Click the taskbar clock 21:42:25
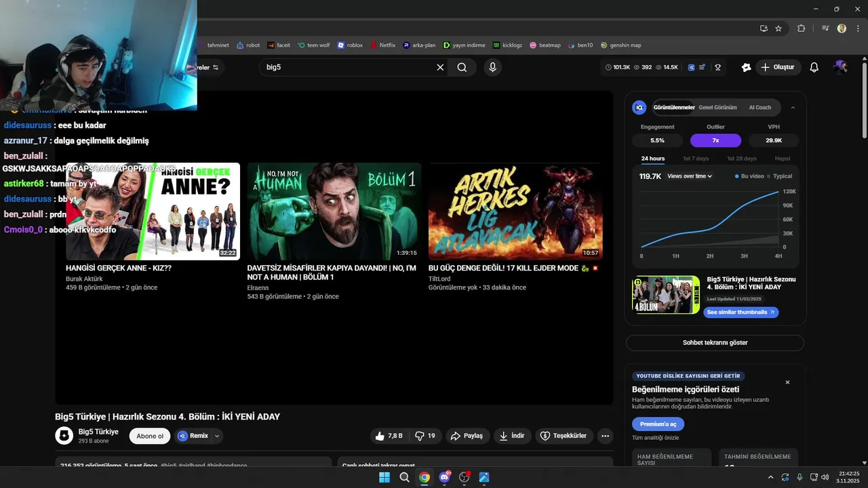The width and height of the screenshot is (868, 488). coord(849,473)
